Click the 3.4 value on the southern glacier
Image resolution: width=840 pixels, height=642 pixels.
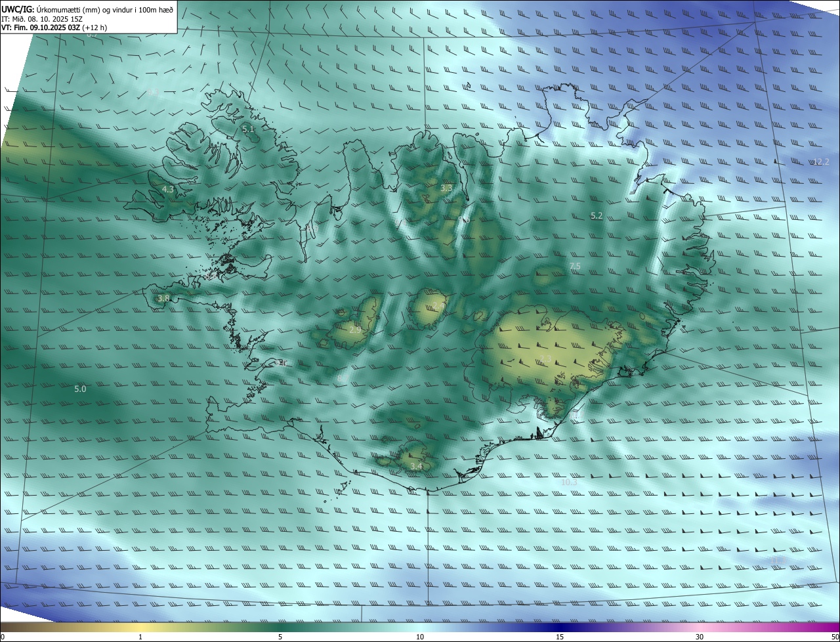(x=416, y=467)
